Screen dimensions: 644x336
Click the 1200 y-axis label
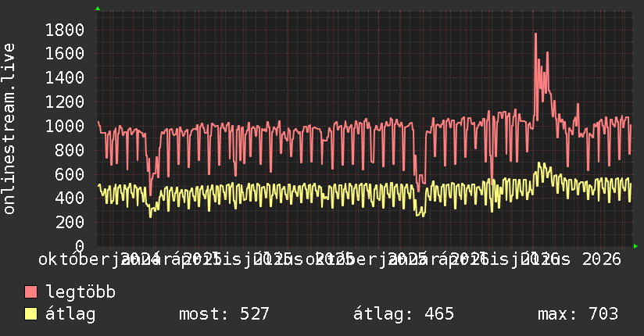pyautogui.click(x=65, y=102)
